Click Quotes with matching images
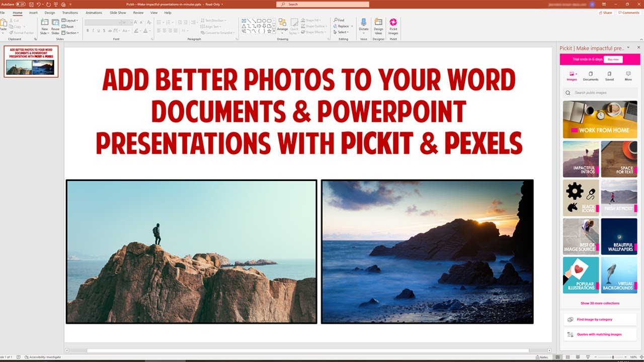The width and height of the screenshot is (644, 362). click(x=599, y=334)
